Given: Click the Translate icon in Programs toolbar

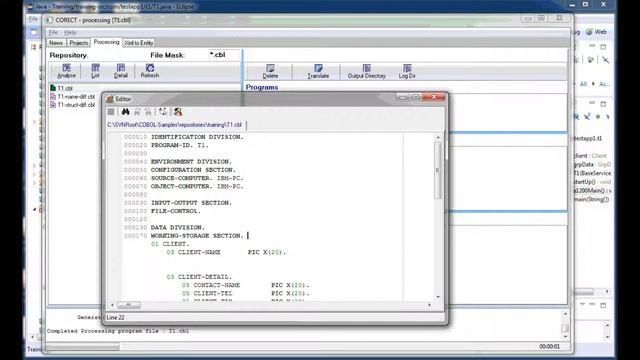Looking at the screenshot, I should point(318,71).
